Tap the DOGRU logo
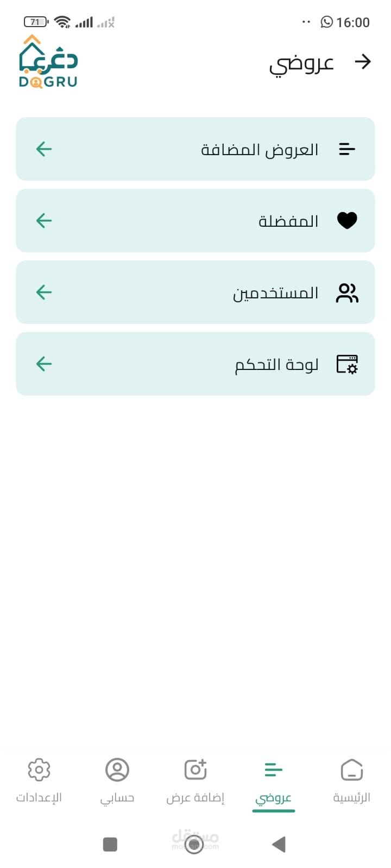391x868 pixels. pos(48,61)
